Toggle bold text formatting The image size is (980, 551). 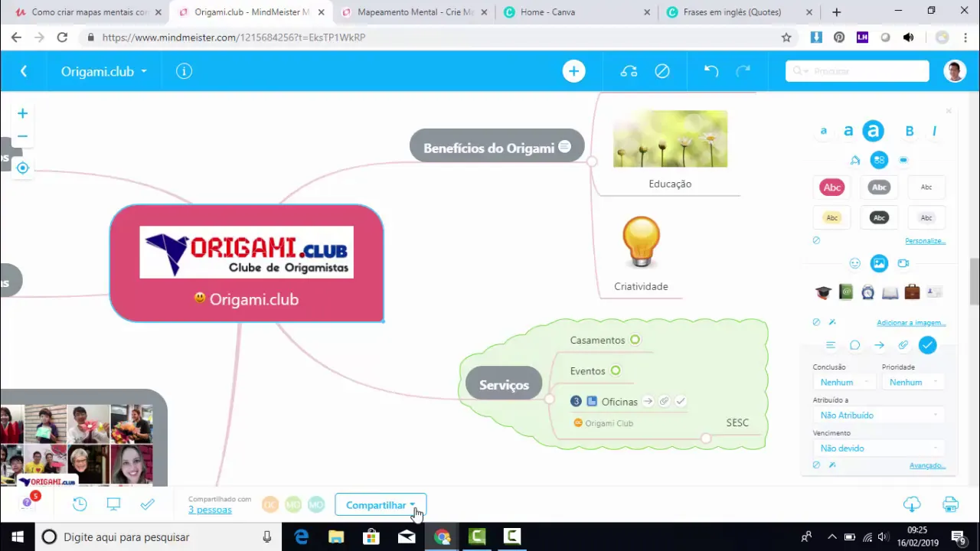point(910,132)
